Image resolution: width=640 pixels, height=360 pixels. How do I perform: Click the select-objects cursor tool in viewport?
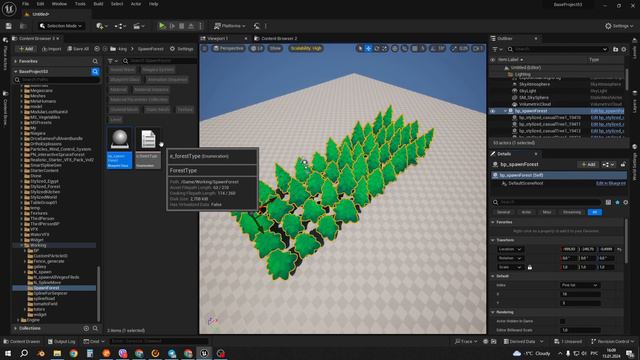click(x=360, y=49)
